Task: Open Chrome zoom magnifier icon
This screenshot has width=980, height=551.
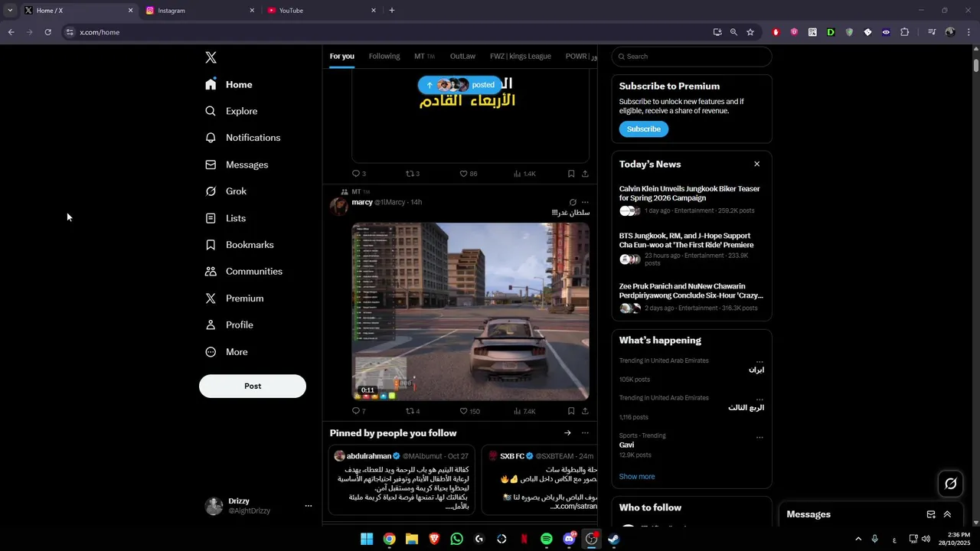Action: pyautogui.click(x=733, y=32)
